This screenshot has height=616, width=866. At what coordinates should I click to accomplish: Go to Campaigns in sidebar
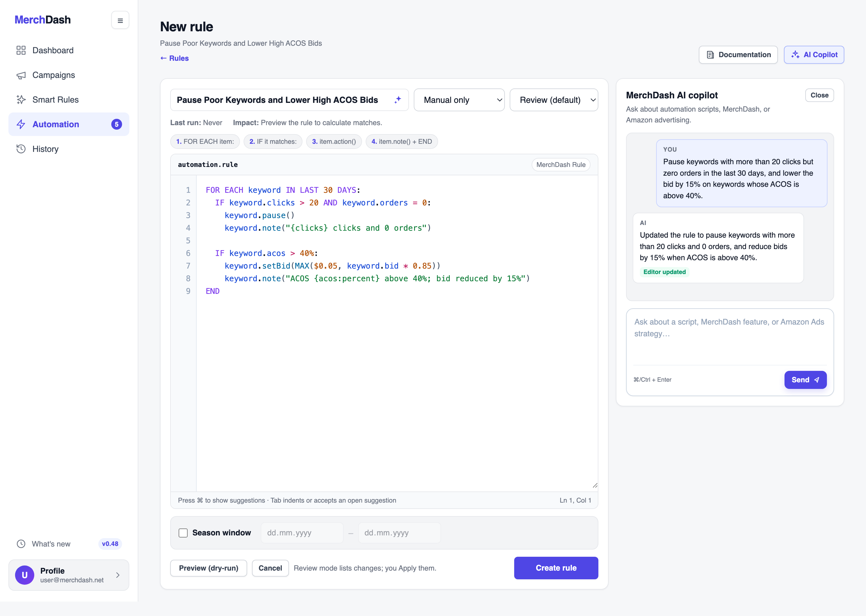pos(69,75)
